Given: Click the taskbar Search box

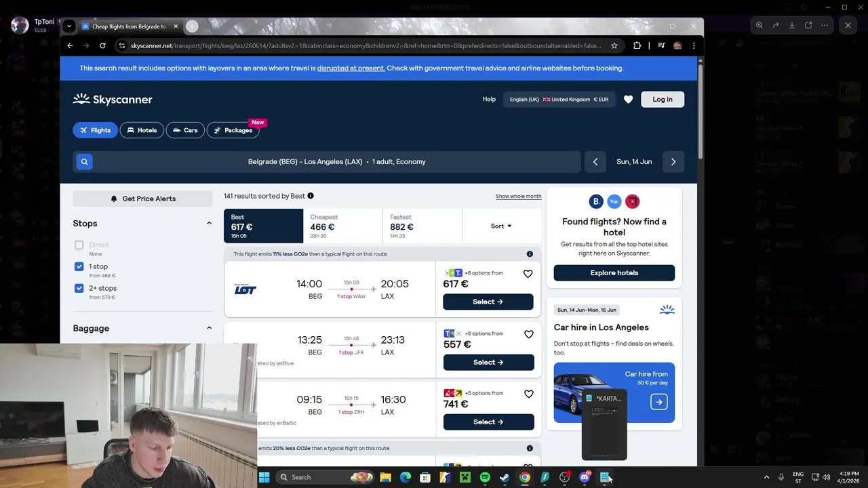Looking at the screenshot, I should click(325, 477).
